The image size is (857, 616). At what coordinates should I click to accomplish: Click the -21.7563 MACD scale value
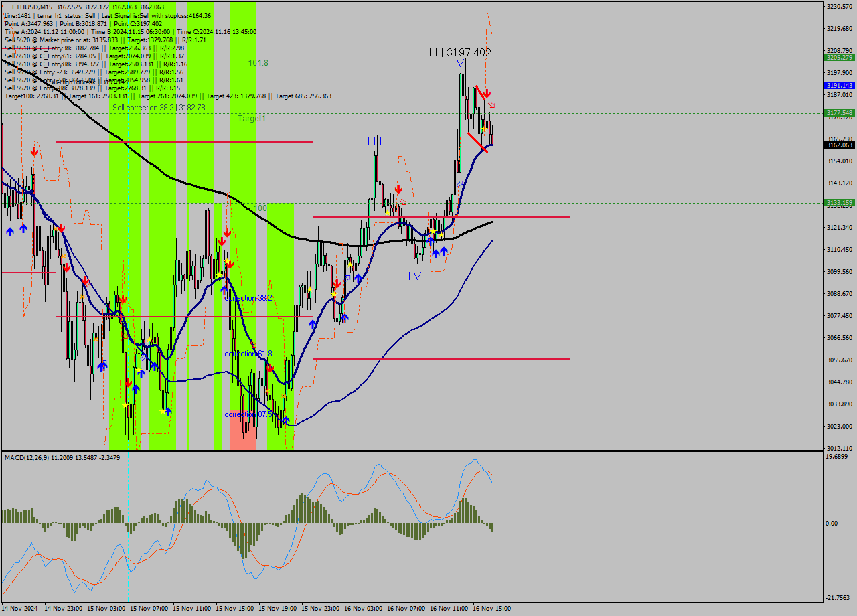pos(838,598)
